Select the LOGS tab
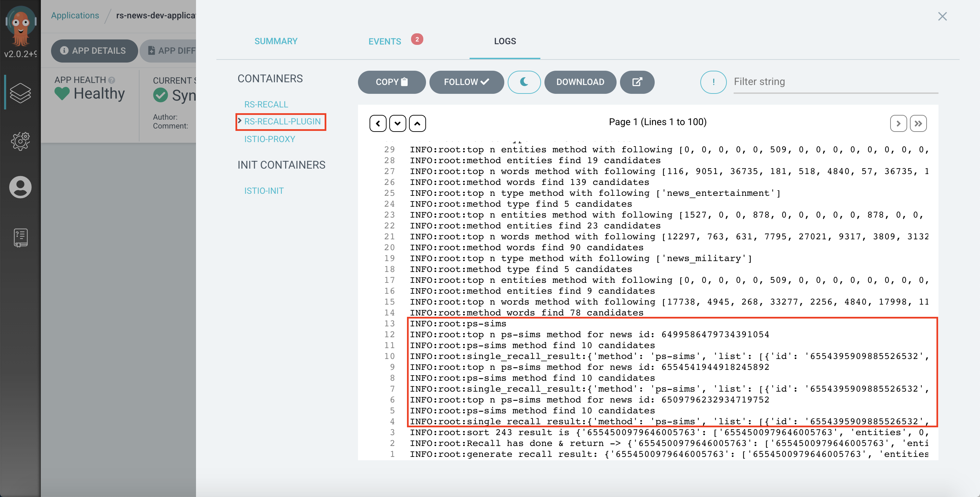Image resolution: width=980 pixels, height=497 pixels. point(505,41)
